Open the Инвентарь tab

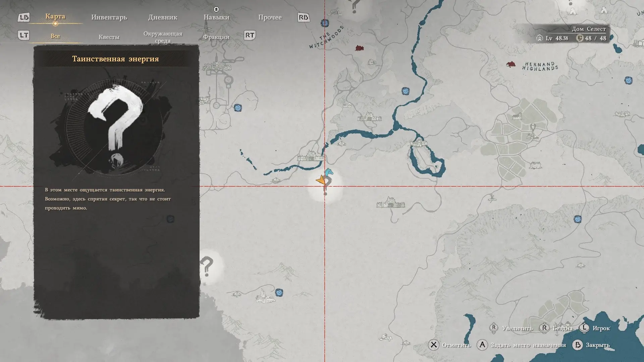(109, 17)
